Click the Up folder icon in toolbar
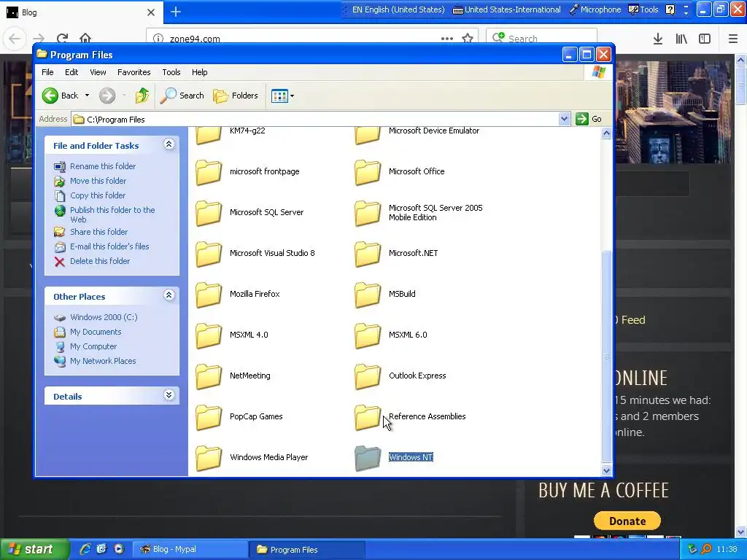The height and width of the screenshot is (560, 747). click(142, 96)
